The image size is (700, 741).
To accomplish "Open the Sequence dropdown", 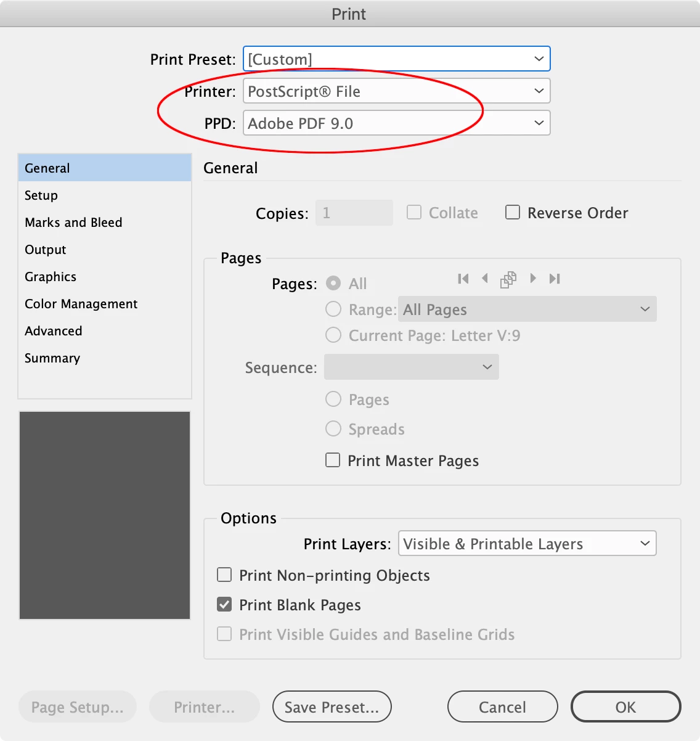I will coord(412,367).
